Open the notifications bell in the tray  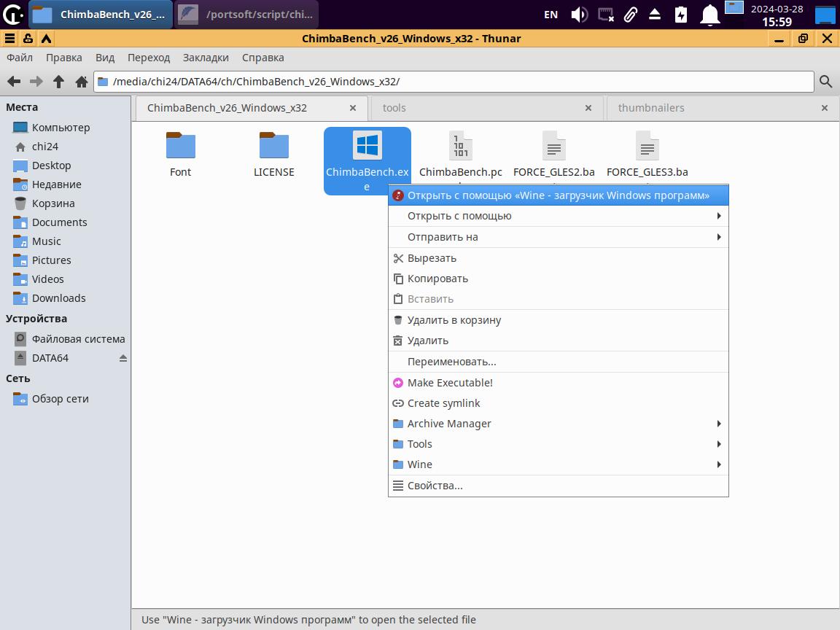709,15
